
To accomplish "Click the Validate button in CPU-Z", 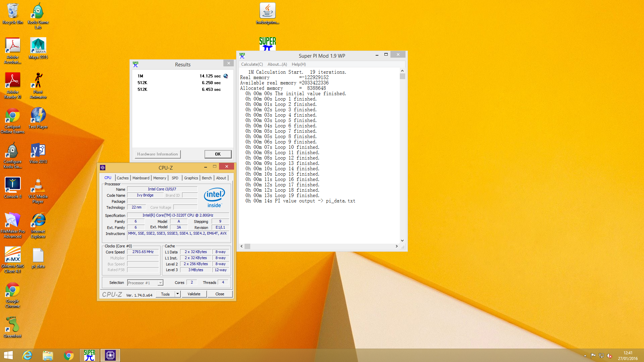I will tap(194, 294).
